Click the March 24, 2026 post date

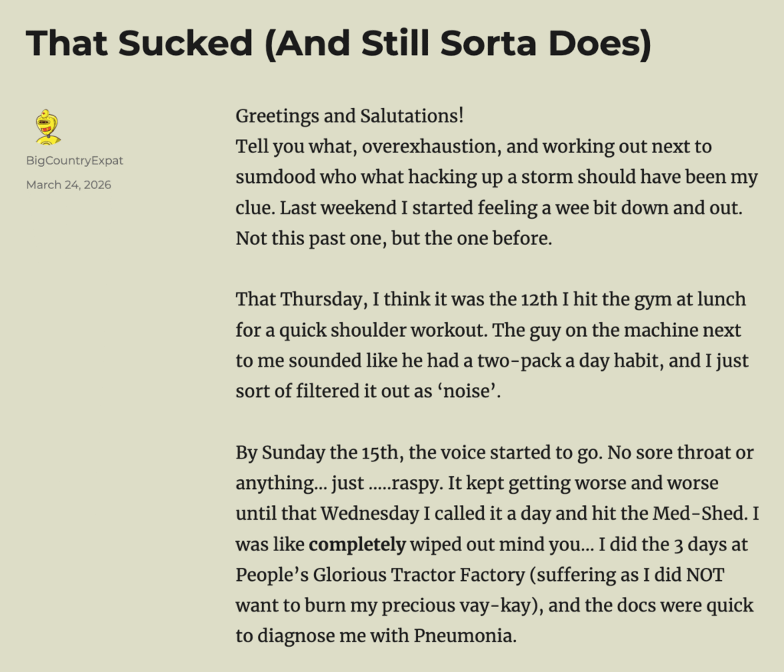click(68, 184)
